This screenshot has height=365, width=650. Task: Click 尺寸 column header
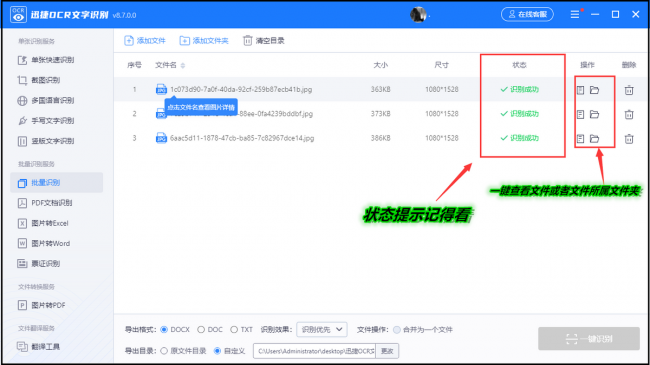(441, 65)
